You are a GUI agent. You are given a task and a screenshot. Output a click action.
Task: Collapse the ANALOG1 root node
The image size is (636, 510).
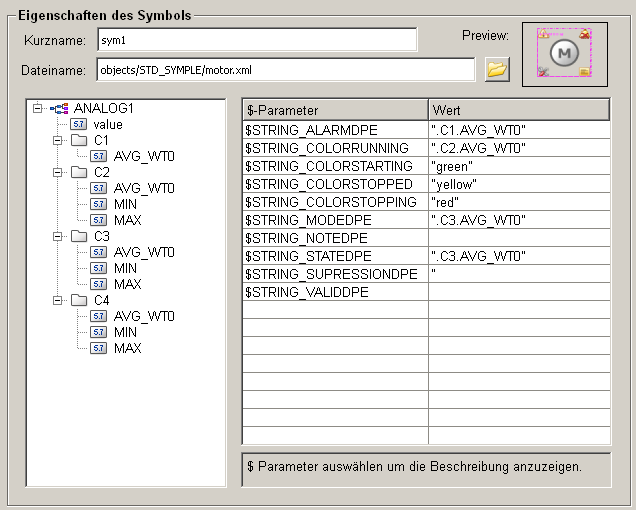pos(38,108)
